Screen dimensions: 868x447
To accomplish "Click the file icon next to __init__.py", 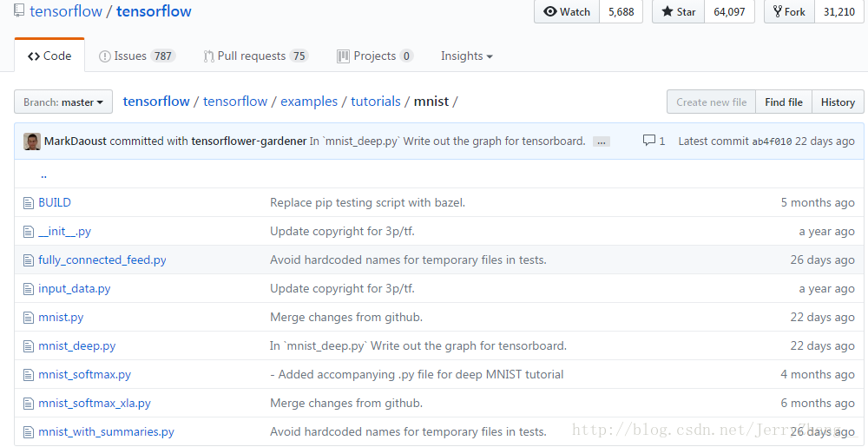I will (29, 232).
